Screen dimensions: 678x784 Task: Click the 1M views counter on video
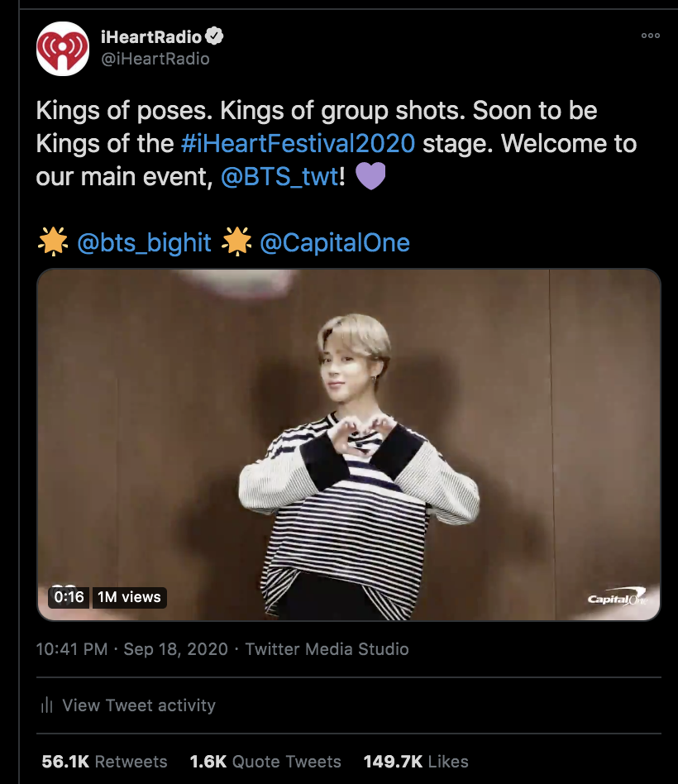point(129,597)
